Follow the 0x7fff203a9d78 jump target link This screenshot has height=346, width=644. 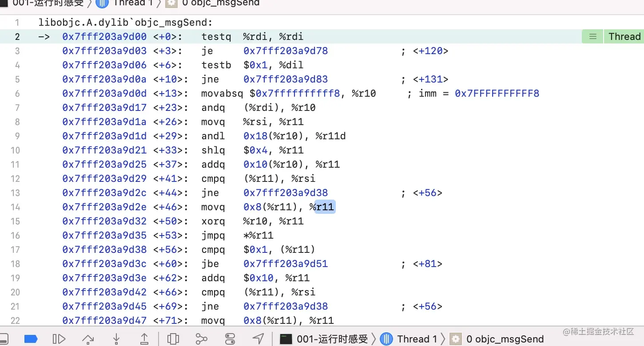[x=286, y=51]
